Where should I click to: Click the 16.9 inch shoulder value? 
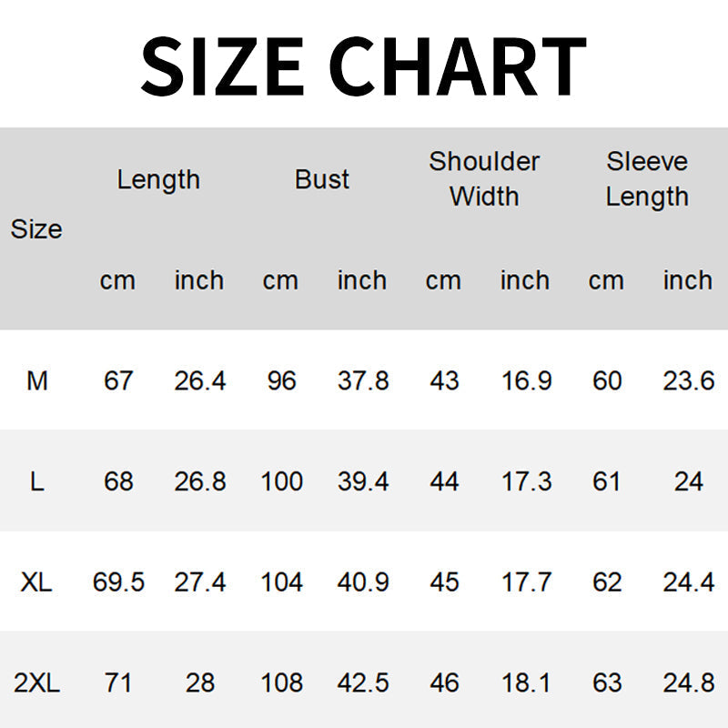526,380
